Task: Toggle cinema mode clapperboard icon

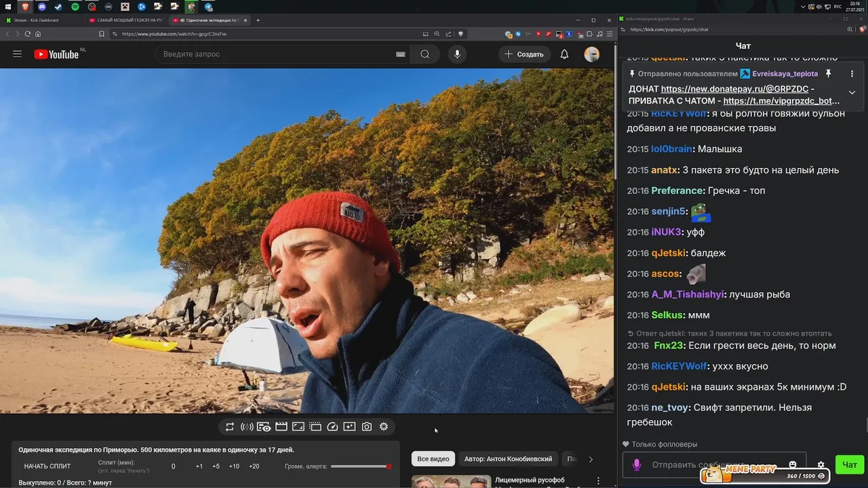Action: pyautogui.click(x=281, y=426)
